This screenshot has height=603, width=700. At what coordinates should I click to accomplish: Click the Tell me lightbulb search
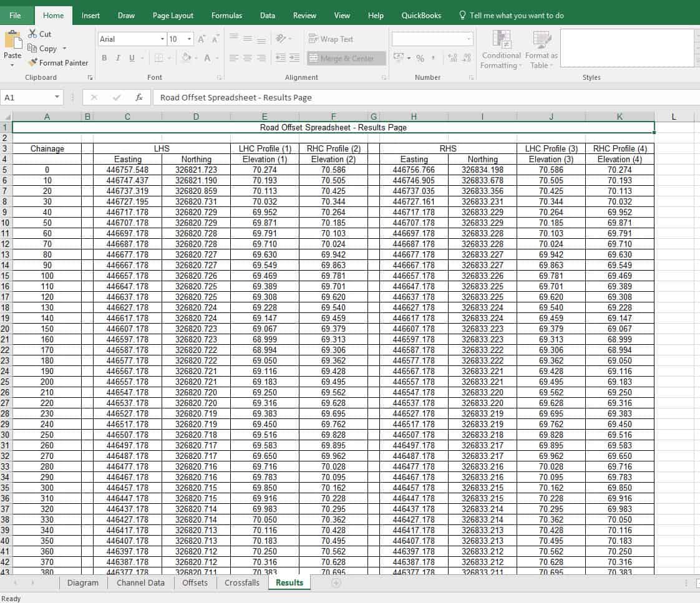(x=462, y=15)
